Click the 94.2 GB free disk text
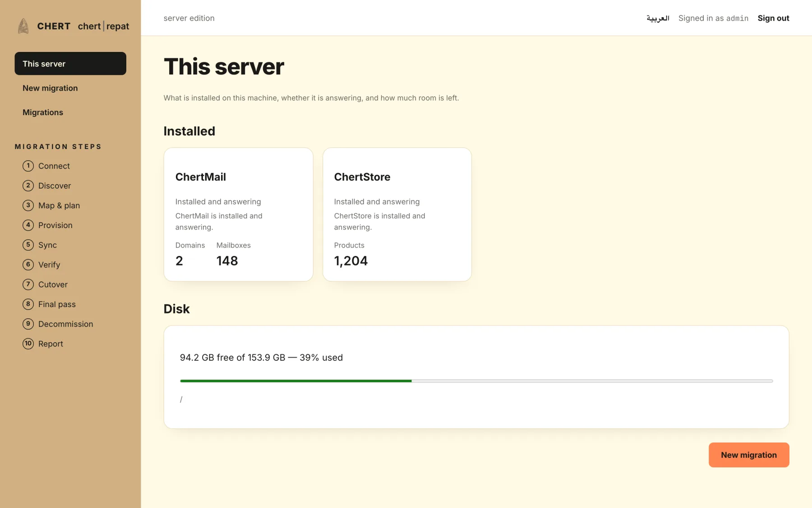The width and height of the screenshot is (812, 508). [x=261, y=358]
